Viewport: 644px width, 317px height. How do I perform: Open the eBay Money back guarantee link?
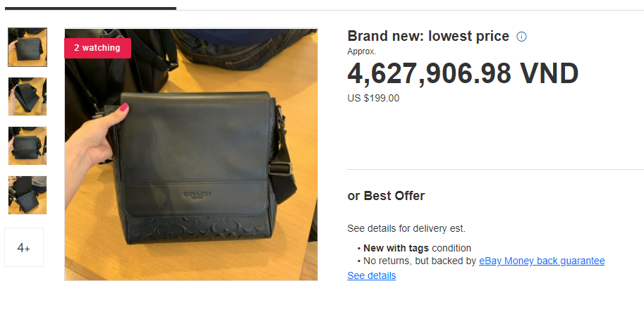pyautogui.click(x=542, y=261)
